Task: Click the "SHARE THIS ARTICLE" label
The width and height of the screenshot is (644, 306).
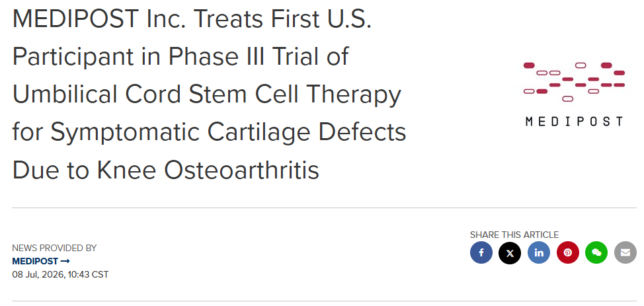Action: (514, 235)
